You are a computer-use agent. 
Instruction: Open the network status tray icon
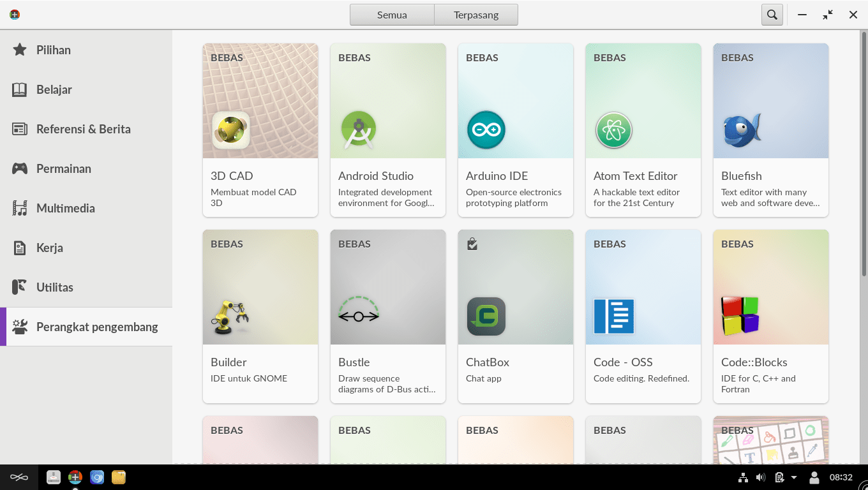click(x=743, y=477)
